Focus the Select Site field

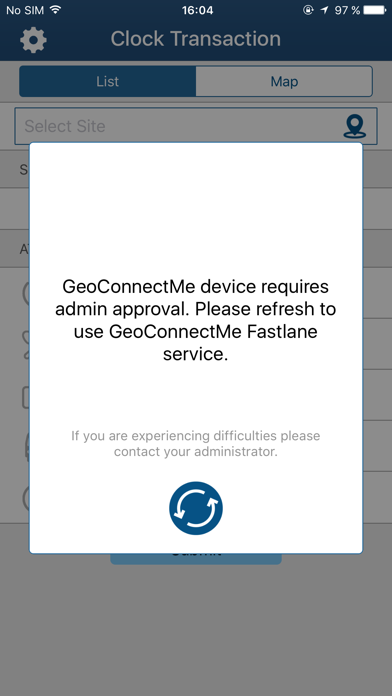[196, 126]
